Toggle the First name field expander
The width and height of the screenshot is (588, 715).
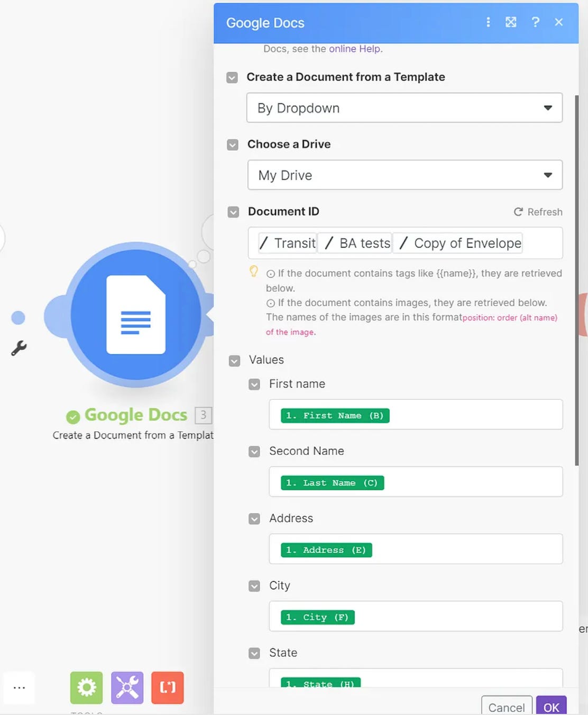tap(254, 384)
